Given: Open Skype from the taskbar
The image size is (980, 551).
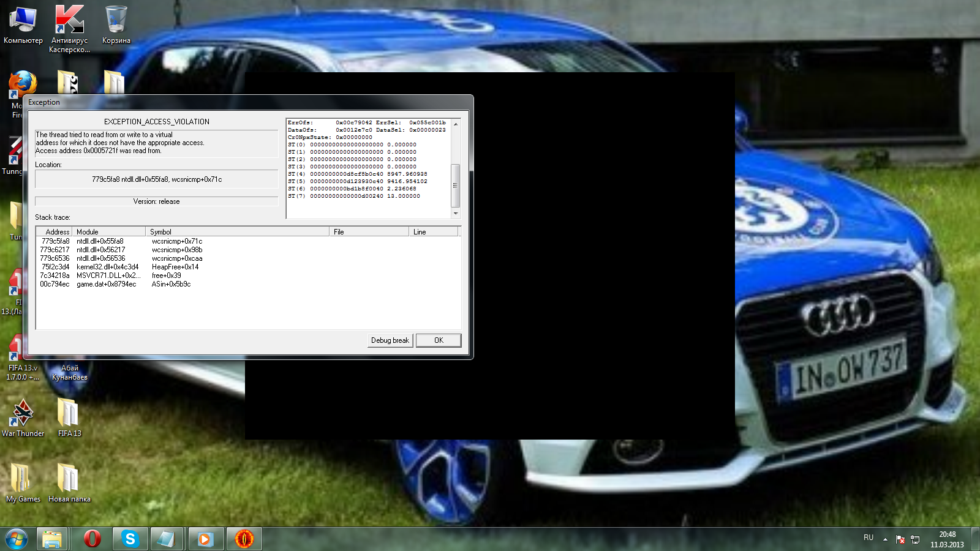Looking at the screenshot, I should 130,539.
